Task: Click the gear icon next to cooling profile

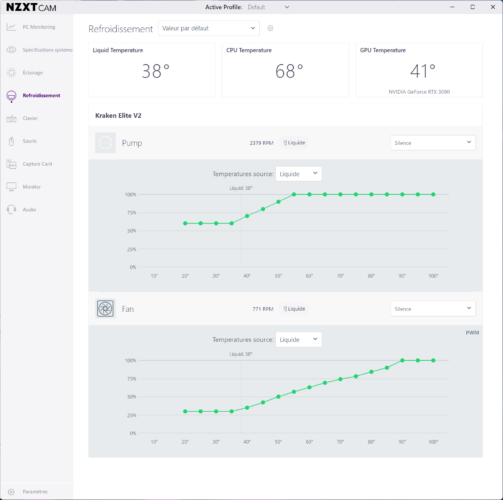Action: point(270,28)
